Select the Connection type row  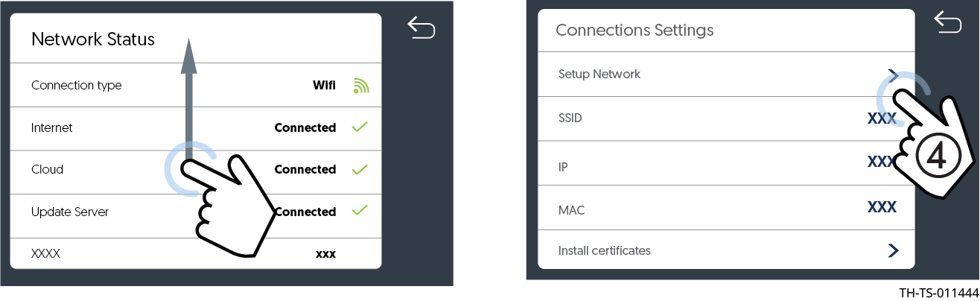(196, 85)
